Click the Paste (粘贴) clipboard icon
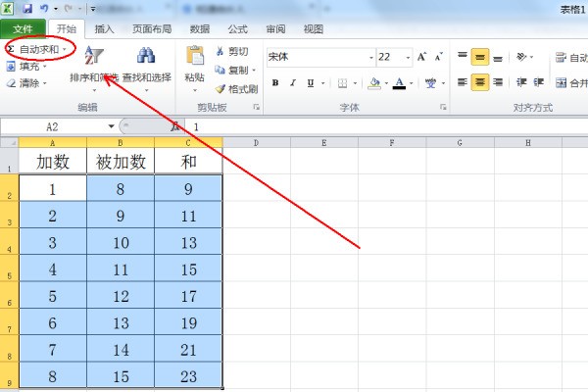588x392 pixels. click(x=195, y=56)
